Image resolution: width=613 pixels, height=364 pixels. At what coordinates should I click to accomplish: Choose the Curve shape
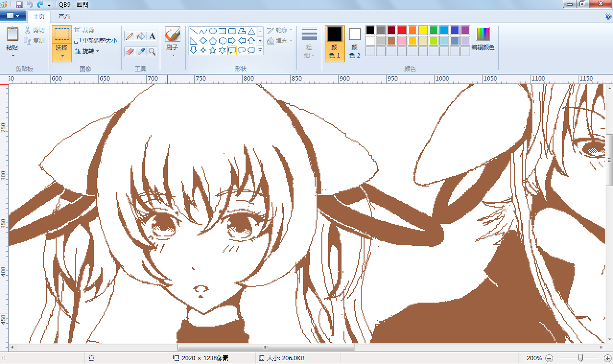tap(203, 31)
